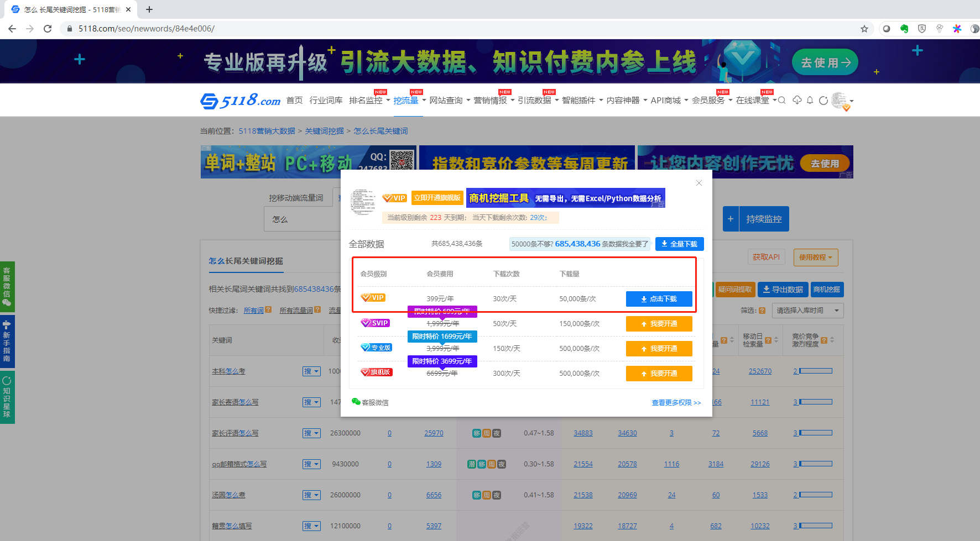
Task: Open the 新手指南 sidebar tab
Action: (x=7, y=342)
